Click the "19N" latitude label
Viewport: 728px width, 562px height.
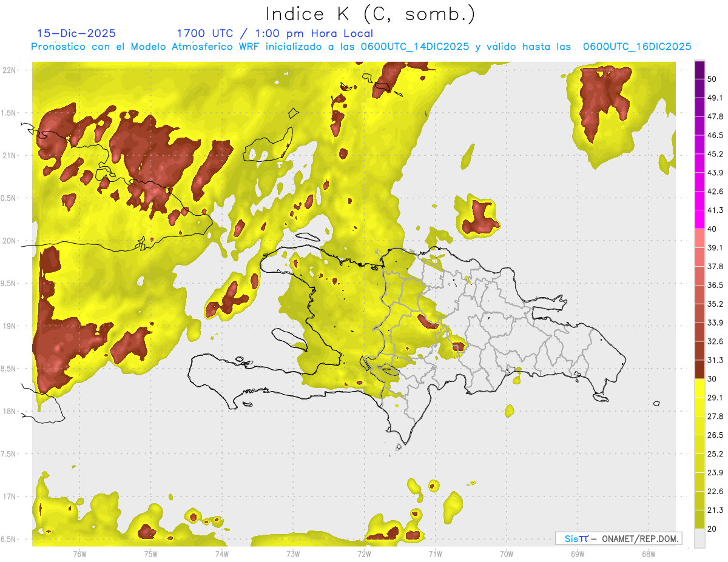(x=10, y=326)
